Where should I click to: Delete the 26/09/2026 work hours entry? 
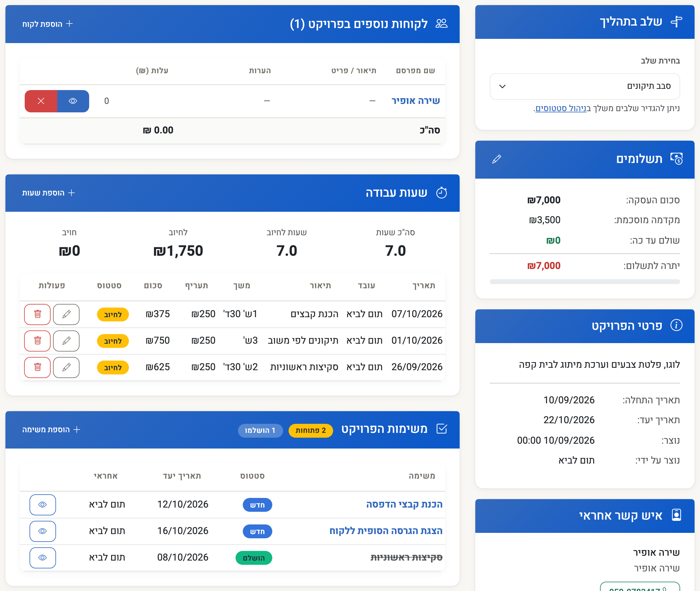pyautogui.click(x=38, y=367)
